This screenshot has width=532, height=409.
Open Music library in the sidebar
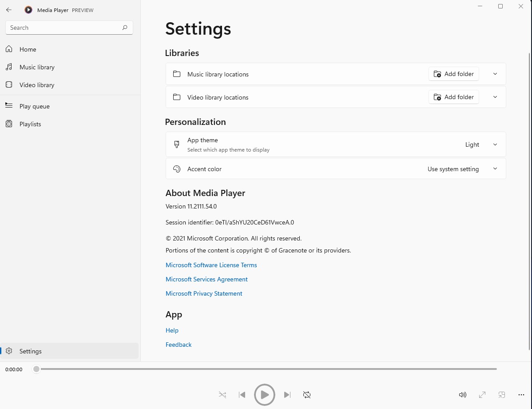click(x=37, y=67)
